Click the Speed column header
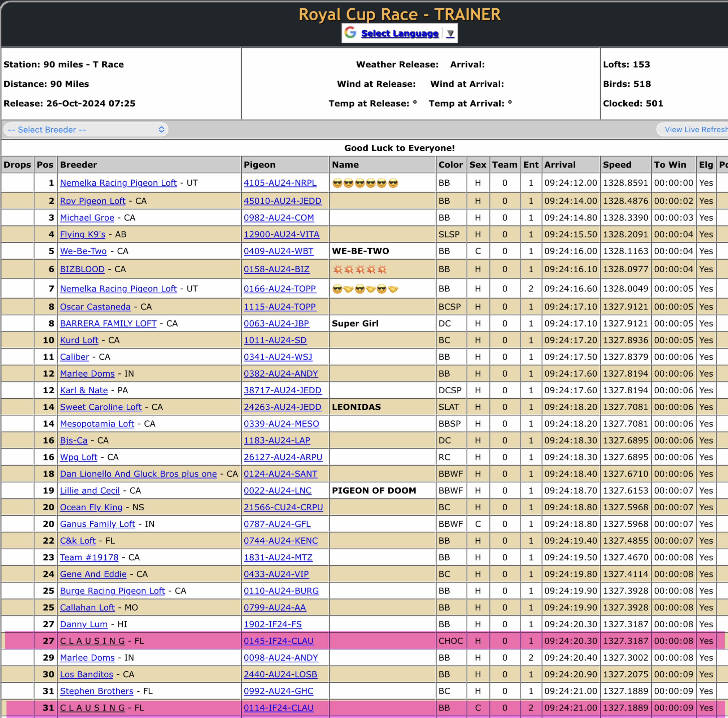Screen dimensions: 728x718 pyautogui.click(x=625, y=165)
